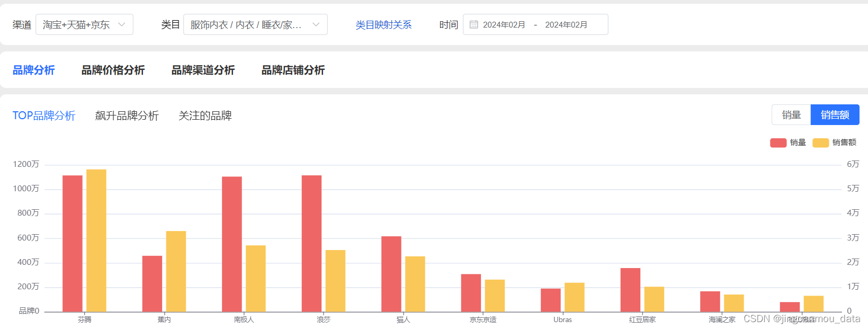Click the red 销量 bar for 红豆居家

click(630, 290)
